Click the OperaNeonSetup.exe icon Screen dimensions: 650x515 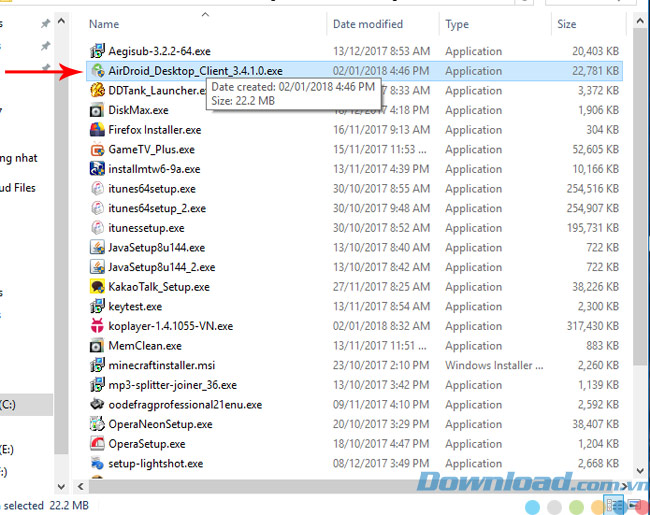(97, 424)
